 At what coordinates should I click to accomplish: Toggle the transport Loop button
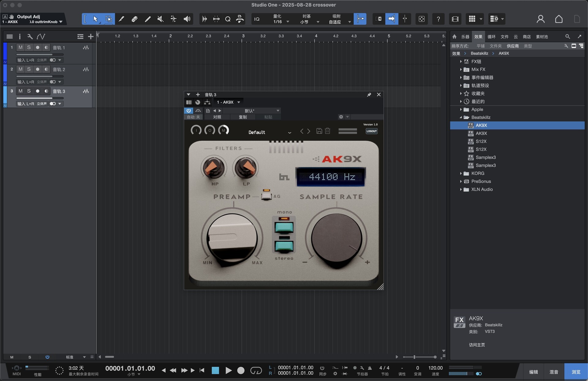click(256, 371)
